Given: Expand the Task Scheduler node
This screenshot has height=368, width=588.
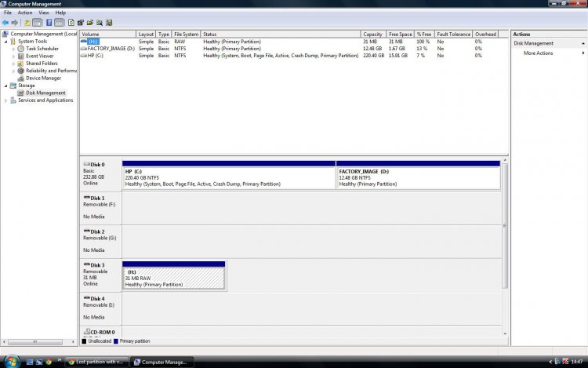Looking at the screenshot, I should (x=13, y=49).
